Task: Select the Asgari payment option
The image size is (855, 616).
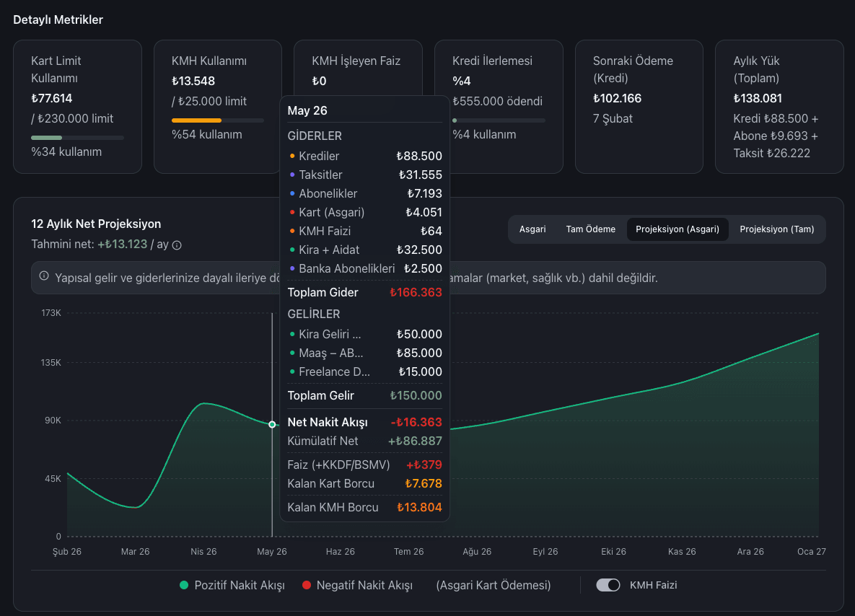Action: [x=532, y=229]
